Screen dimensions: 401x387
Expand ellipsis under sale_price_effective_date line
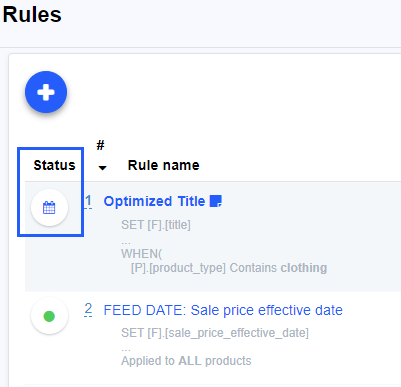click(x=126, y=349)
